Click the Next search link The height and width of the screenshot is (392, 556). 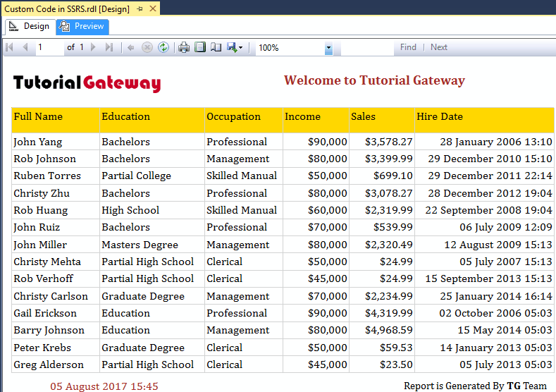point(438,47)
